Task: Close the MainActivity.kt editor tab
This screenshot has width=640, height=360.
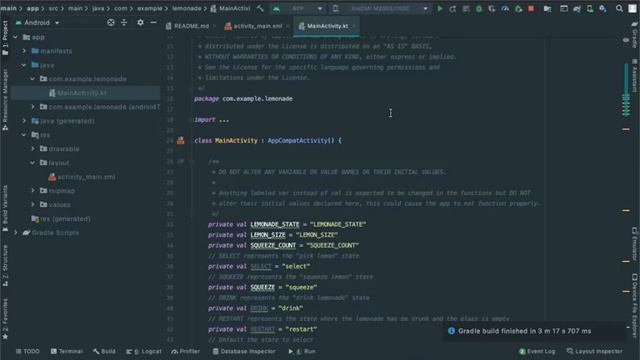Action: click(354, 26)
